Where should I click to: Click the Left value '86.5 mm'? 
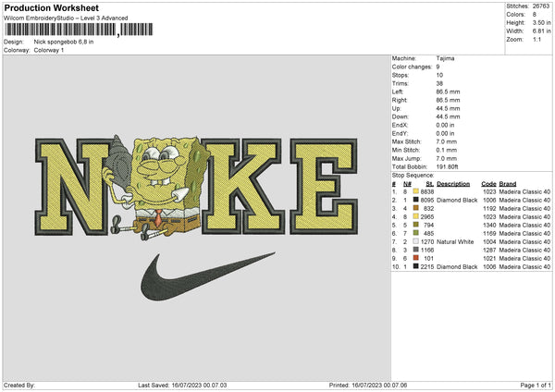pyautogui.click(x=448, y=92)
